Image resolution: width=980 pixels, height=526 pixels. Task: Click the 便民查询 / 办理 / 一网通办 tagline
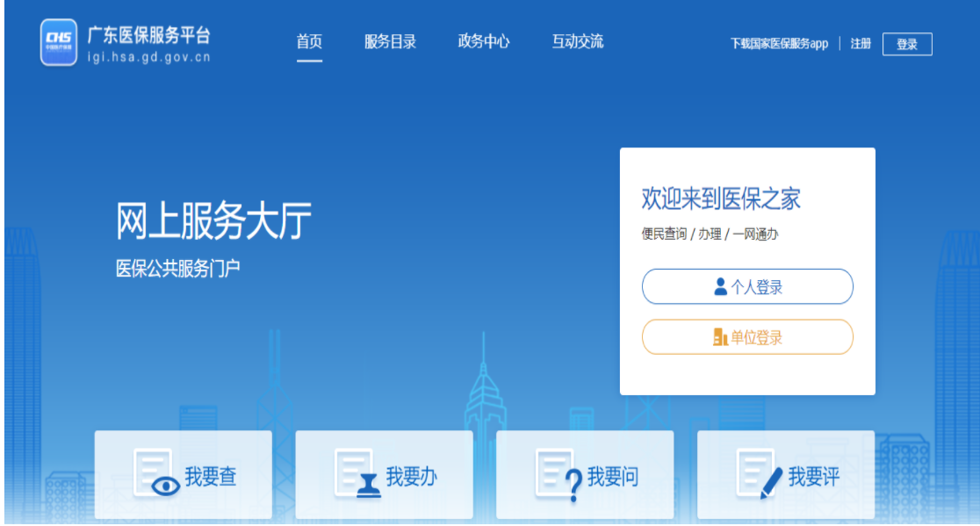[710, 234]
